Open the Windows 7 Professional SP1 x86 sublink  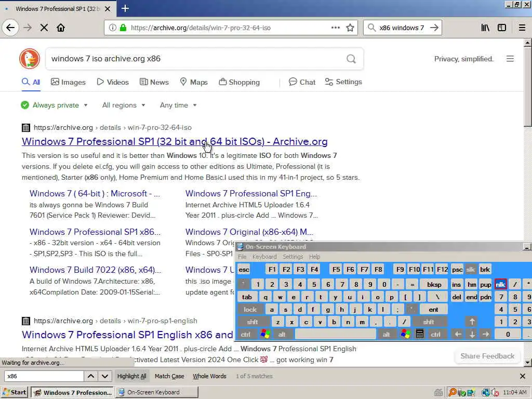[x=95, y=232]
